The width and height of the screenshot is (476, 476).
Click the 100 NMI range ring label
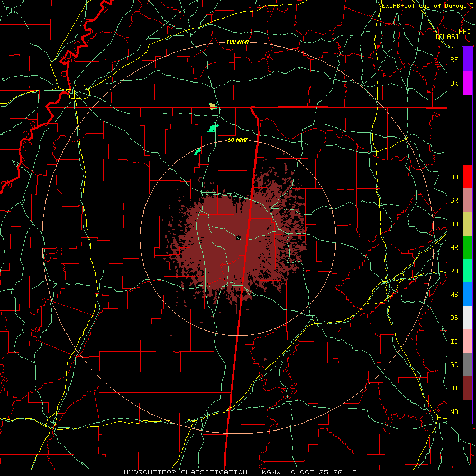[237, 42]
